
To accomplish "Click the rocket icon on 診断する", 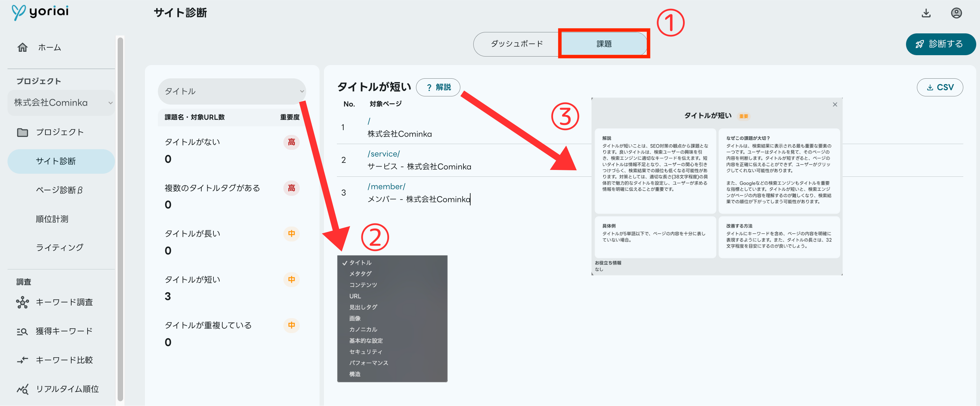I will pos(920,44).
